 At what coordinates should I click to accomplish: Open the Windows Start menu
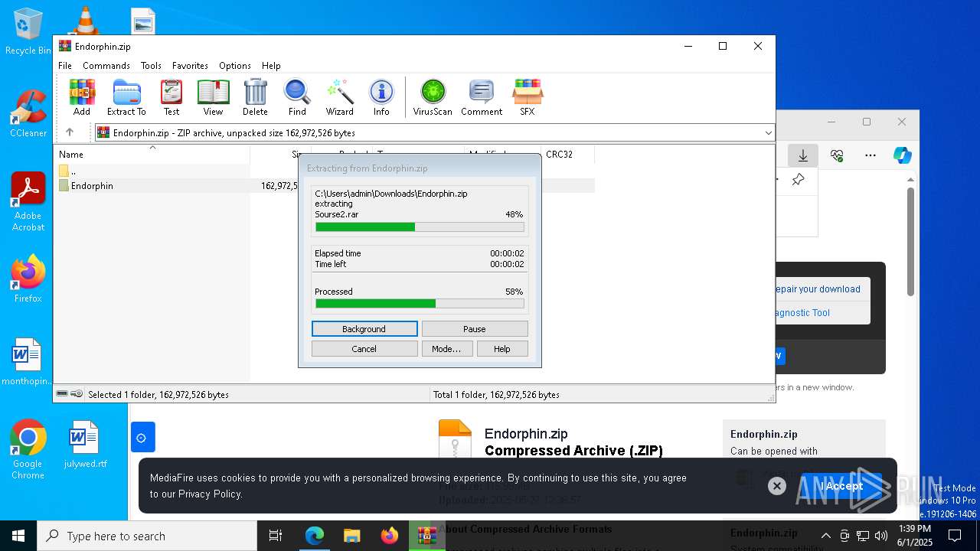(18, 536)
